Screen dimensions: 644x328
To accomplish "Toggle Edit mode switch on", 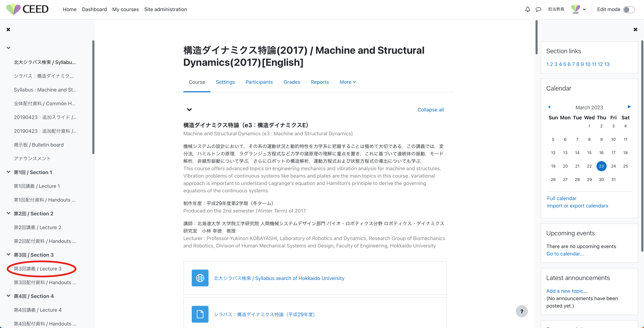I will pyautogui.click(x=629, y=10).
